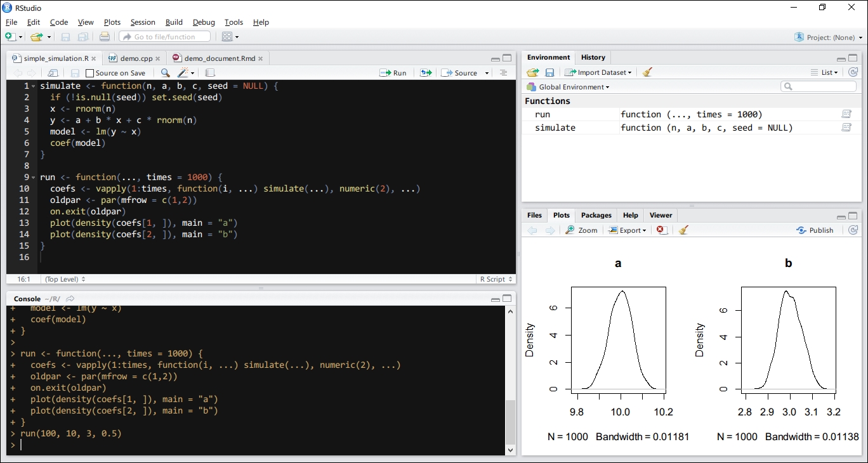Viewport: 868px width, 463px height.
Task: Click the Load workspace icon in Environment
Action: (x=532, y=72)
